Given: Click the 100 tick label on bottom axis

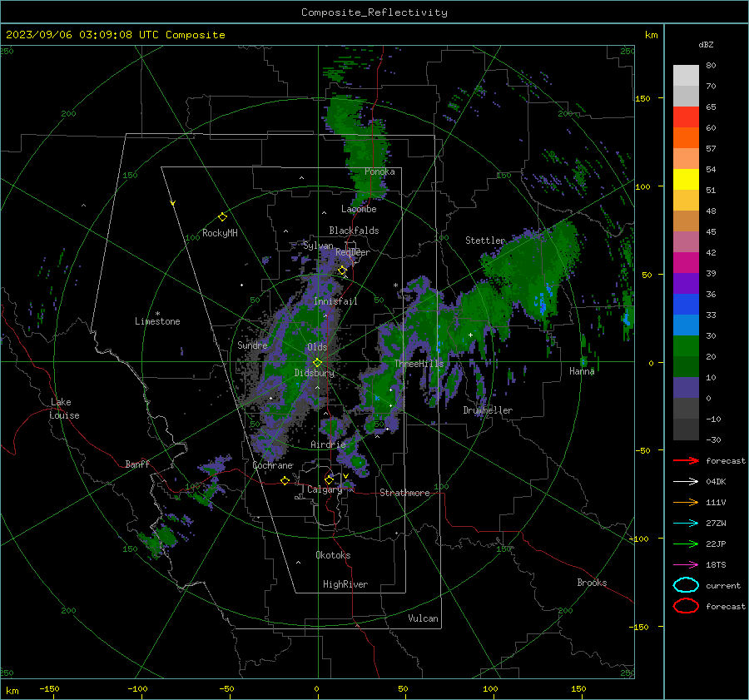Looking at the screenshot, I should [490, 688].
